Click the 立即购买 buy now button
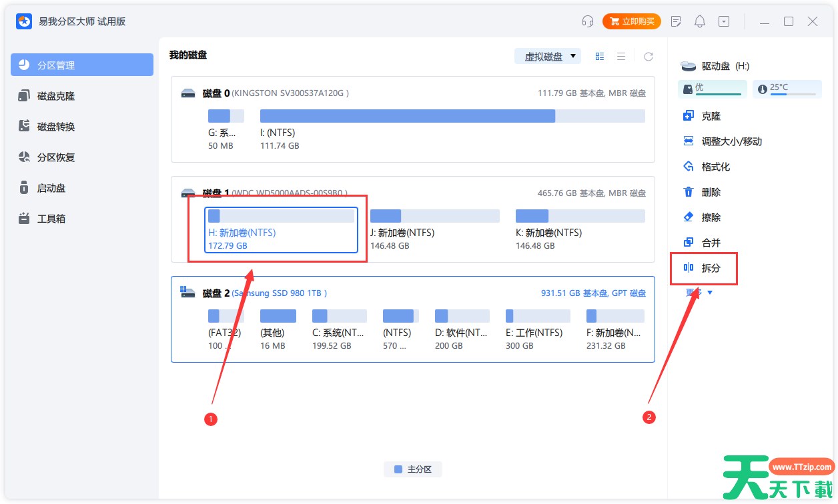The image size is (838, 504). point(631,21)
